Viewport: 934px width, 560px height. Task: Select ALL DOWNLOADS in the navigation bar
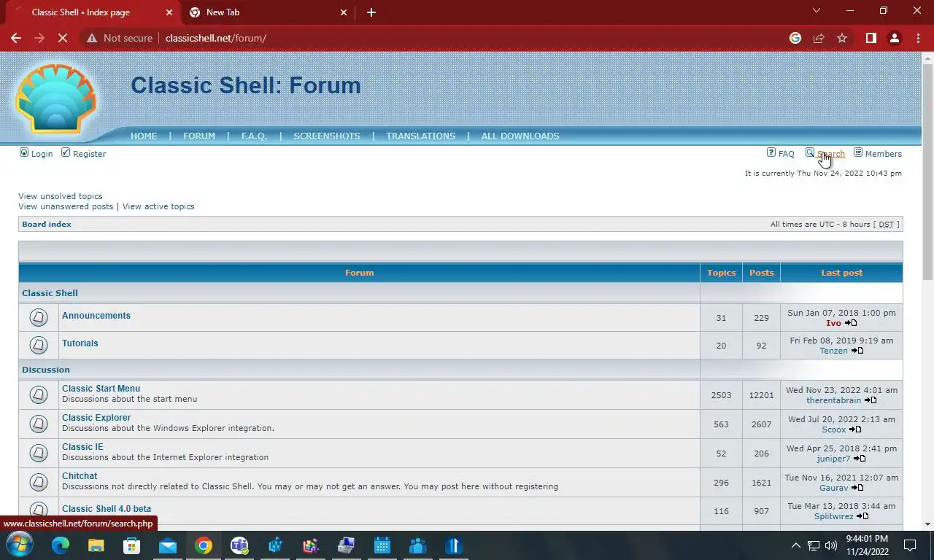520,136
